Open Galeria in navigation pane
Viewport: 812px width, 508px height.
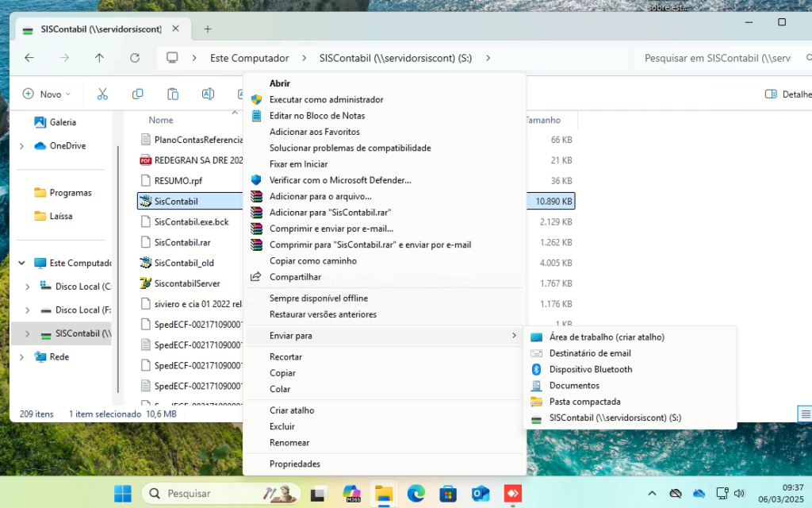click(x=56, y=122)
